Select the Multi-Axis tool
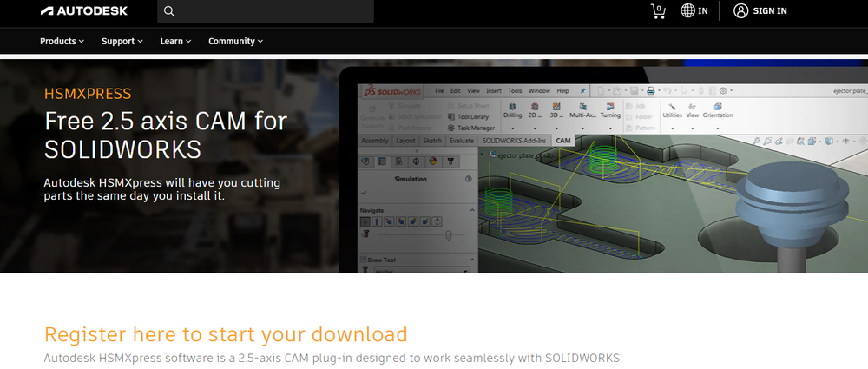 coord(582,110)
